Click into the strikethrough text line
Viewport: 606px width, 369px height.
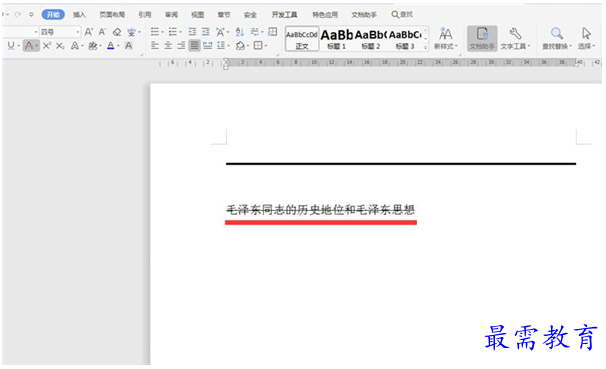click(320, 210)
